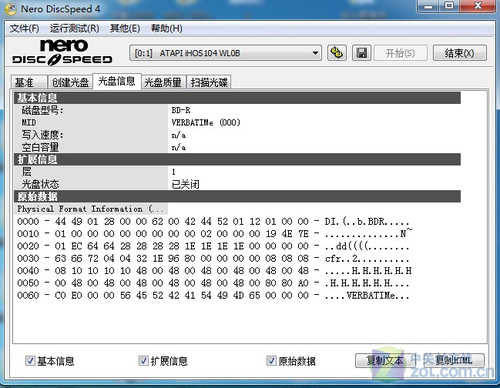
Task: Select hex row starting with 0040
Action: point(215,271)
